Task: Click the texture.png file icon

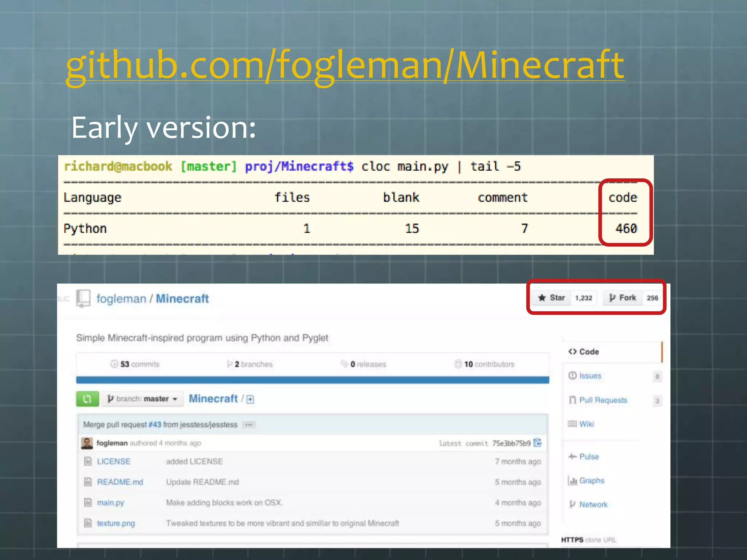Action: tap(88, 523)
